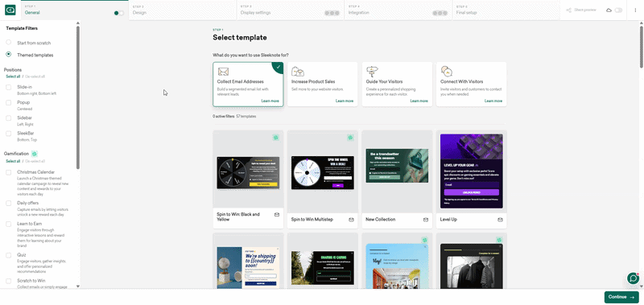Open the Step 4 Integration tab
The width and height of the screenshot is (644, 305).
[398, 10]
